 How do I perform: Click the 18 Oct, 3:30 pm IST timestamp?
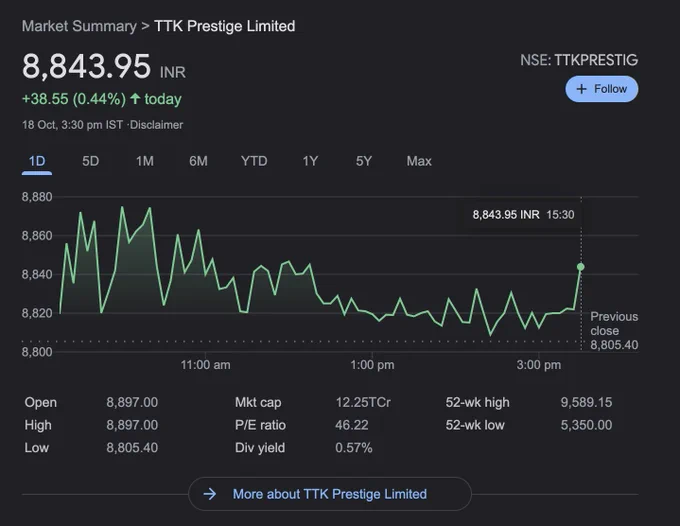(72, 125)
